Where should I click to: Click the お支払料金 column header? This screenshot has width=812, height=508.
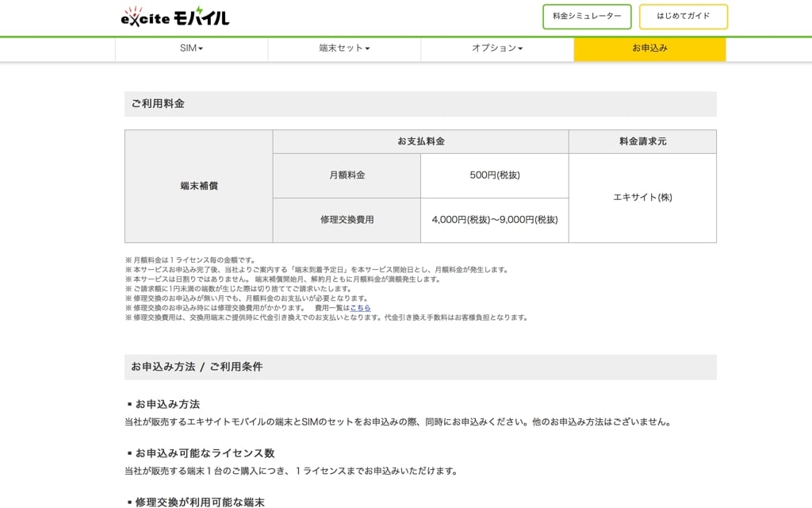coord(420,141)
